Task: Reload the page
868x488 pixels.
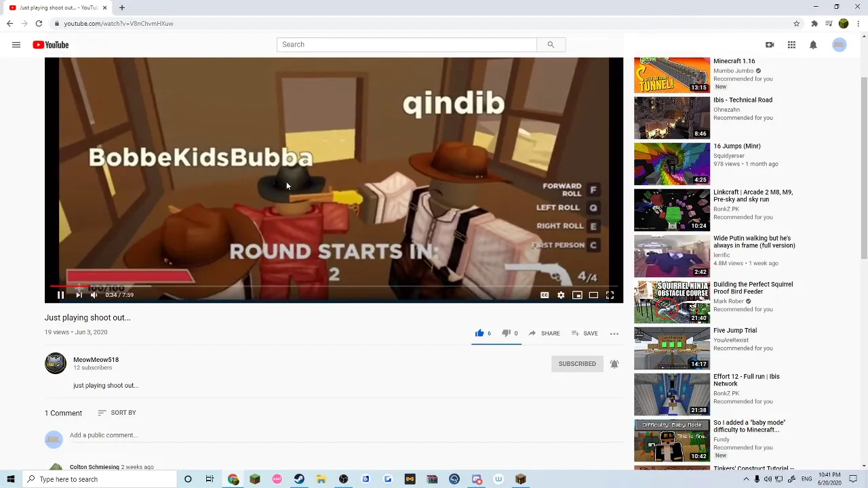Action: (39, 24)
